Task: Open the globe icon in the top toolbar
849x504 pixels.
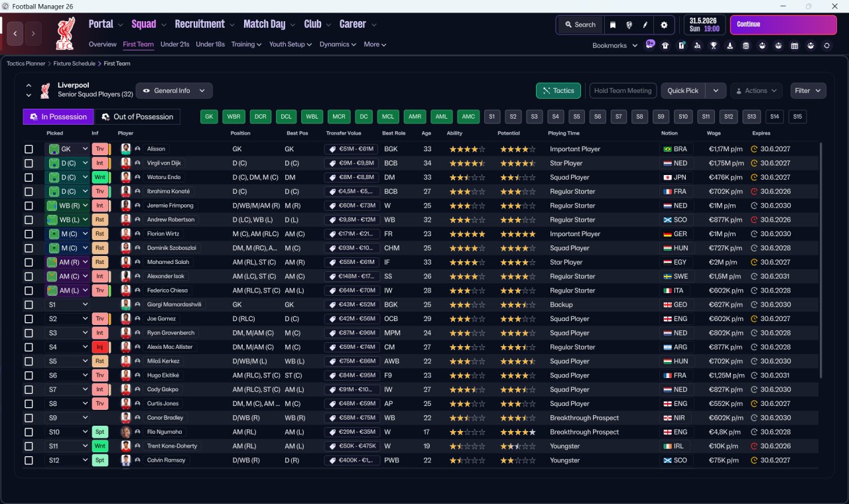Action: [x=629, y=25]
